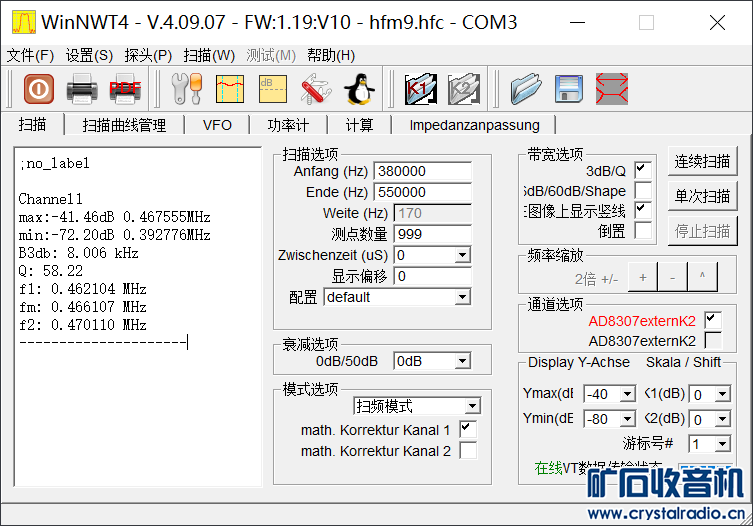Click the yellow dB display icon

(x=273, y=89)
